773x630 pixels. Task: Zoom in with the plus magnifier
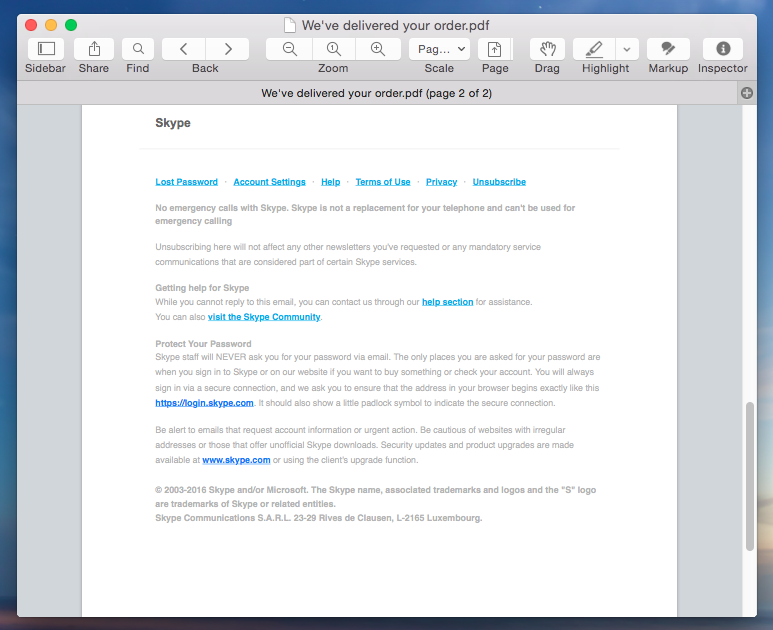(378, 49)
